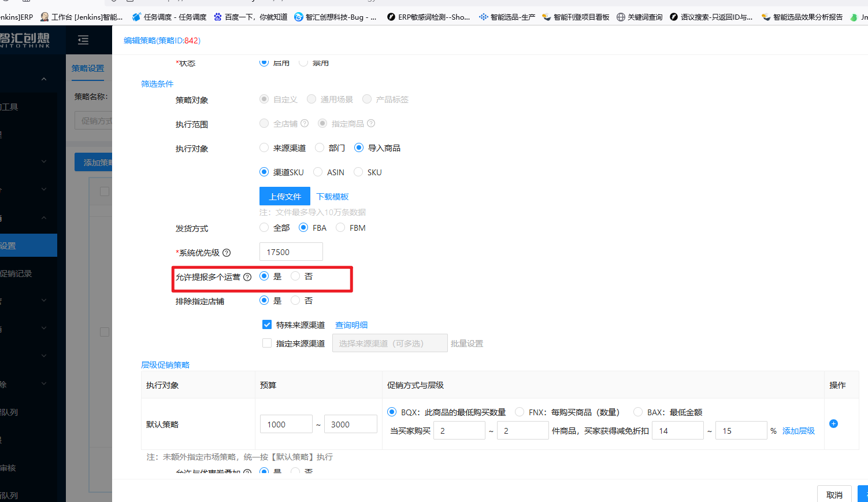Screen dimensions: 868x502
Task: Open the 智汇创想科技-Bug bookmark
Action: pyautogui.click(x=335, y=17)
